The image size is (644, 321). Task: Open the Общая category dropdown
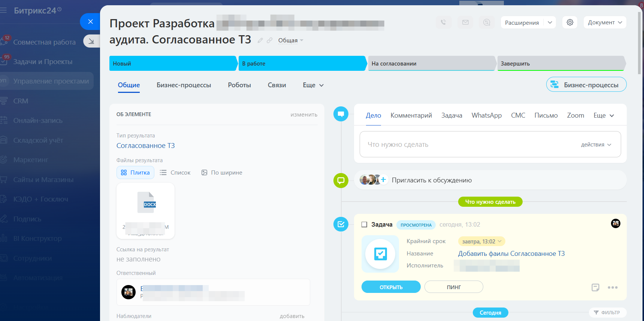click(x=291, y=40)
